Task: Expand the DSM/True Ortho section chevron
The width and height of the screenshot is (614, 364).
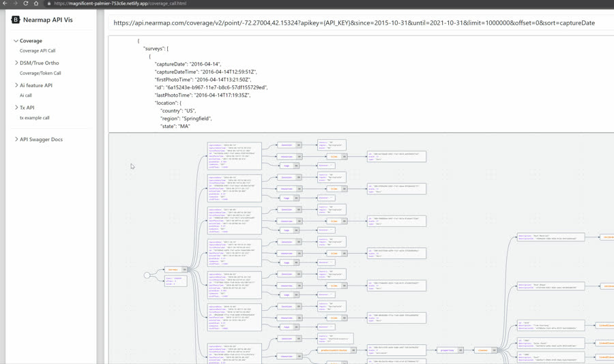Action: point(16,63)
